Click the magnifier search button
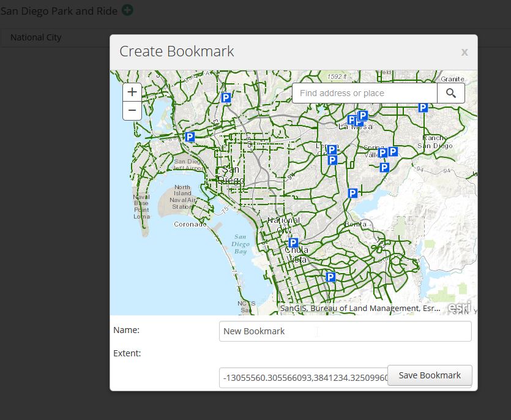The height and width of the screenshot is (420, 511). click(451, 93)
